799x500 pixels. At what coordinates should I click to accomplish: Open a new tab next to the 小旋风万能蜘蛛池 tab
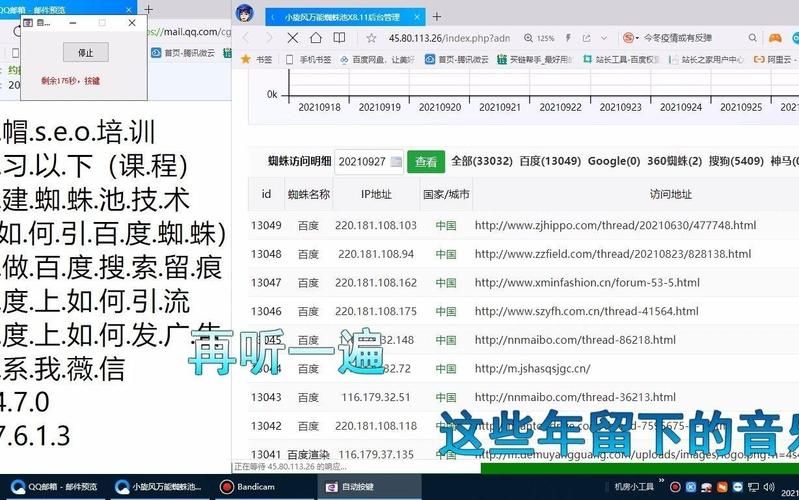click(x=437, y=17)
